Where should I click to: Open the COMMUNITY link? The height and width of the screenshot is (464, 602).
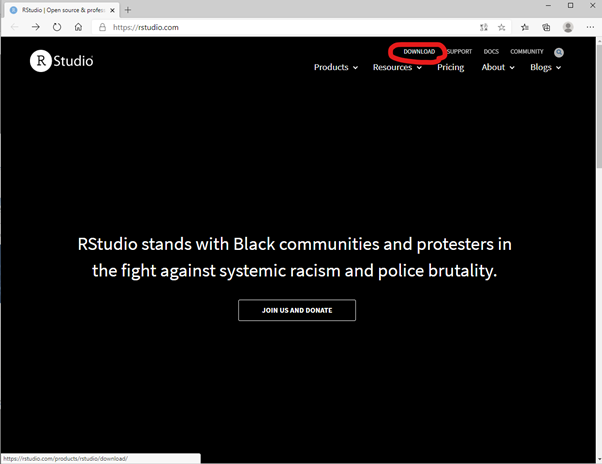527,52
